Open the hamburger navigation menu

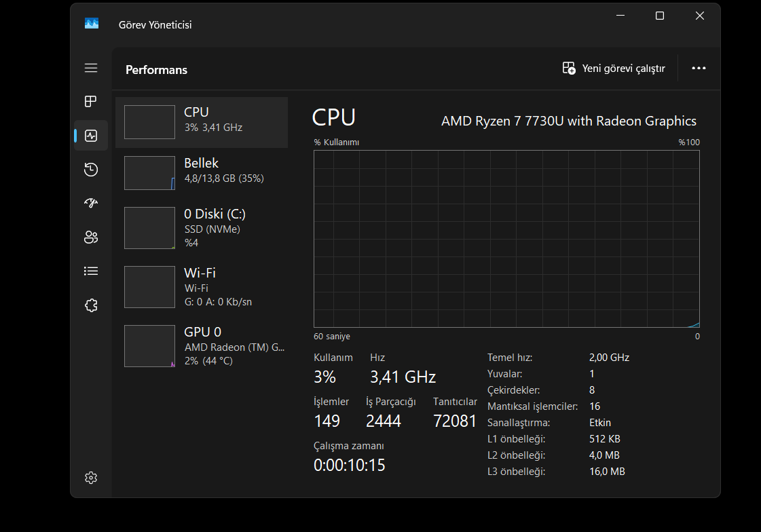point(91,68)
